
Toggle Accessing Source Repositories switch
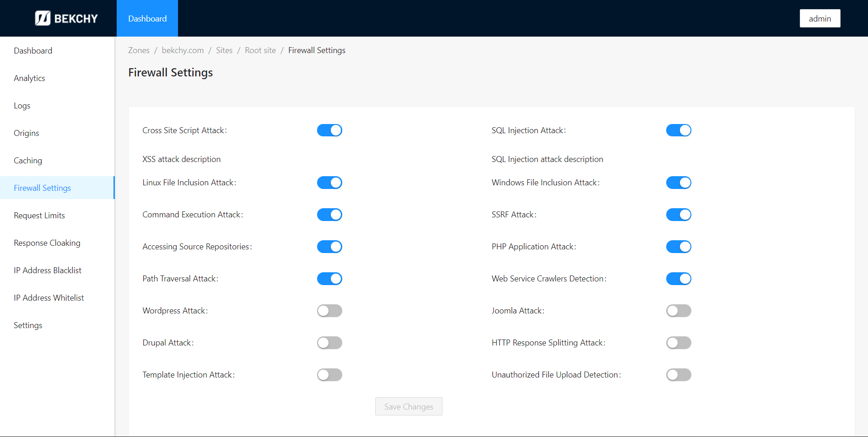(329, 247)
